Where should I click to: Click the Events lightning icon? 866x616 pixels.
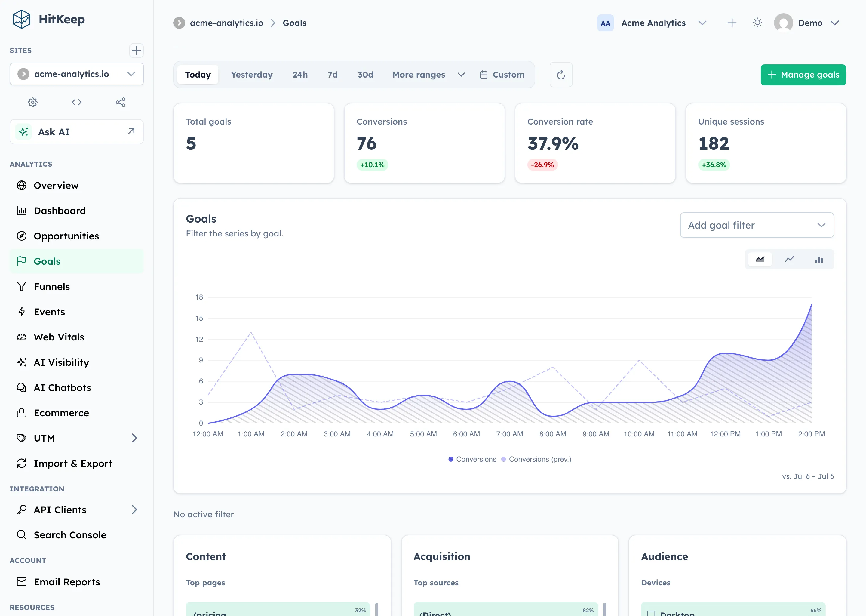22,312
